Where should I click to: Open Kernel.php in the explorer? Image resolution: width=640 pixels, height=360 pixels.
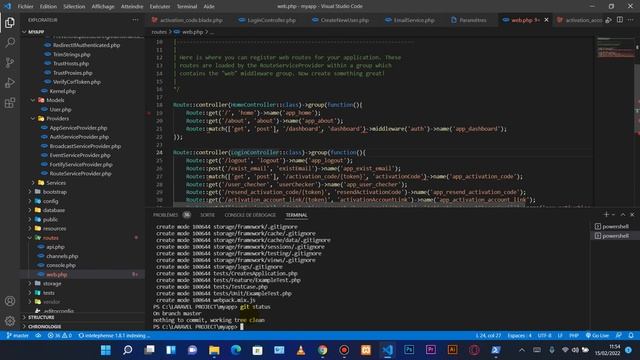click(62, 91)
